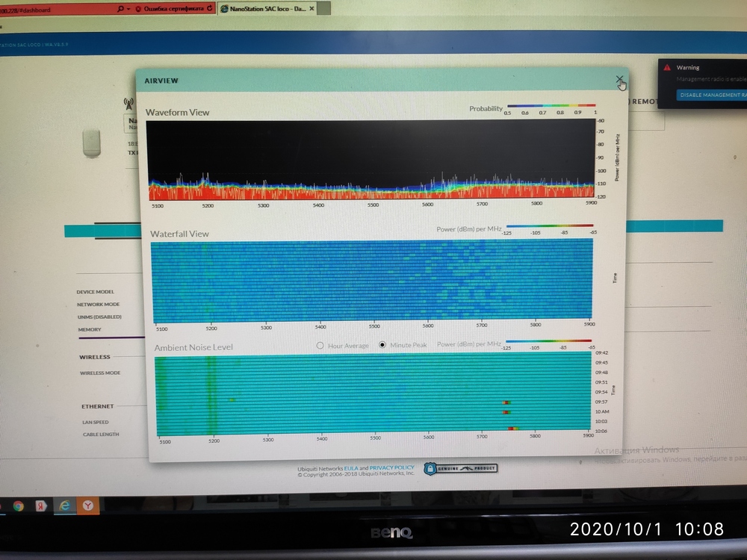
Task: Click the Waveform View spectrum chart
Action: (x=371, y=160)
